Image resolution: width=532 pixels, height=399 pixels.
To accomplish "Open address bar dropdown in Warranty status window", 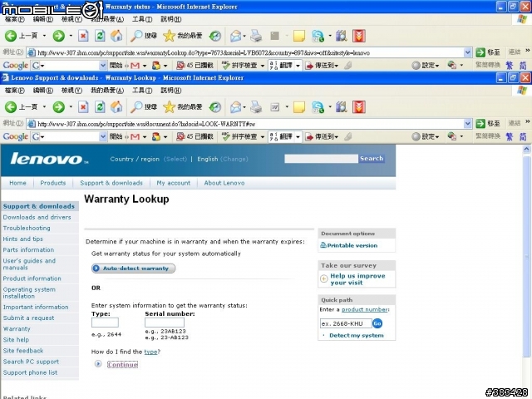I will coord(467,52).
